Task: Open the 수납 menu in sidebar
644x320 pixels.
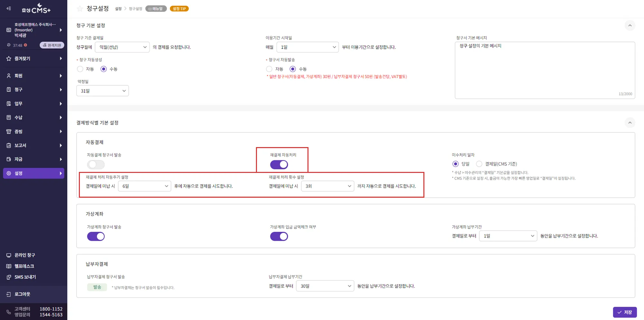Action: 33,118
